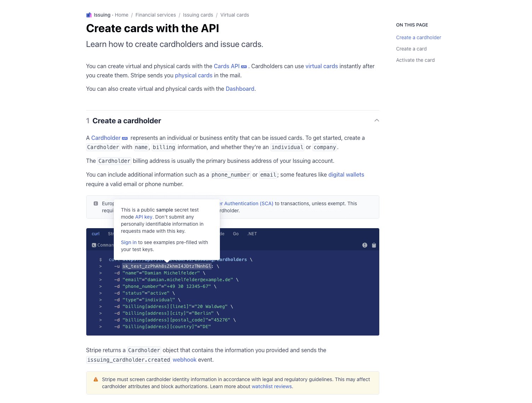Open the webhook link
Screen dimensions: 532x403
click(x=185, y=360)
